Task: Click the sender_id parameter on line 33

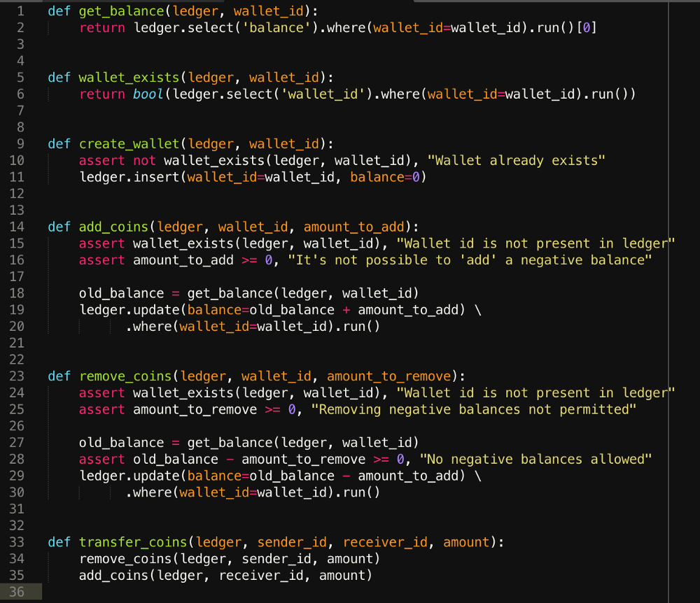Action: tap(292, 542)
